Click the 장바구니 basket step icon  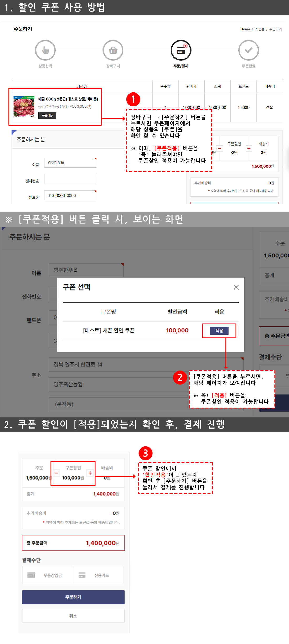point(113,50)
